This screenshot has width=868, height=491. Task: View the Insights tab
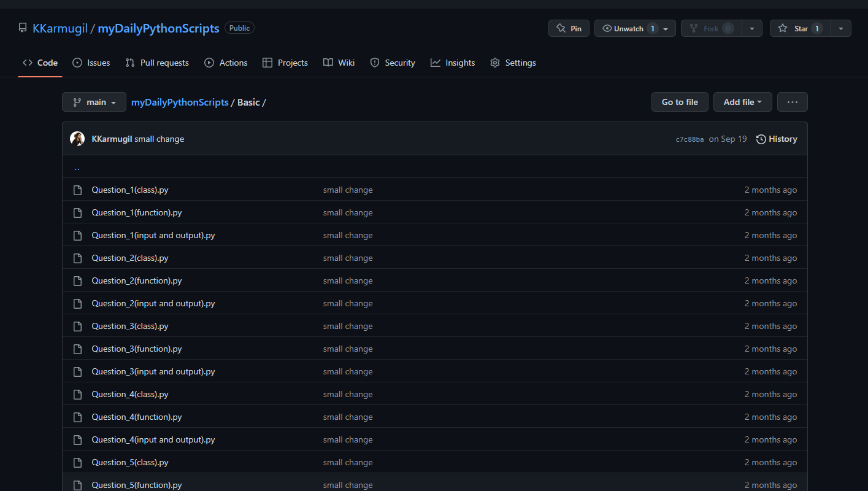tap(453, 63)
